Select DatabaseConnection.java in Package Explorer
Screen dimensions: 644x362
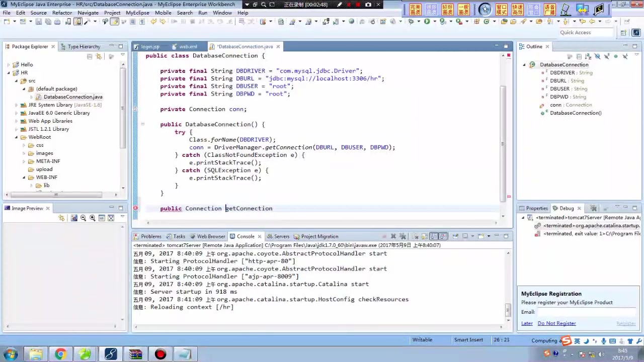[x=73, y=97]
